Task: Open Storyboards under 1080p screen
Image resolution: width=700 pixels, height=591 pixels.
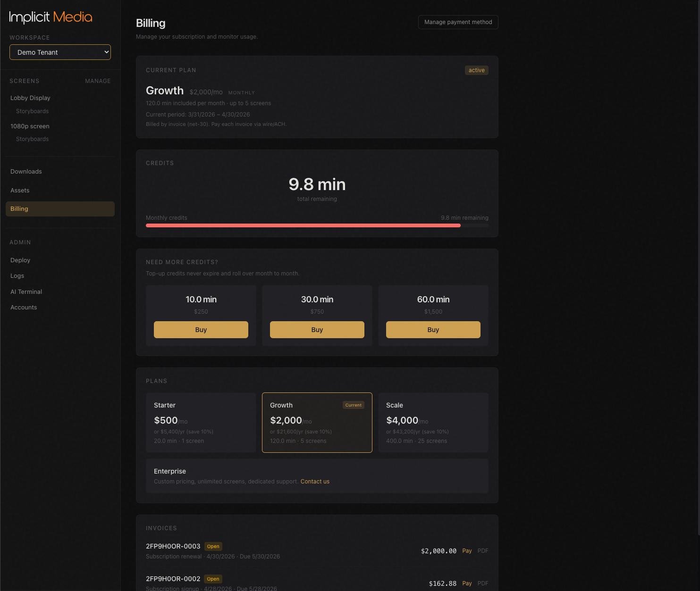Action: [32, 139]
